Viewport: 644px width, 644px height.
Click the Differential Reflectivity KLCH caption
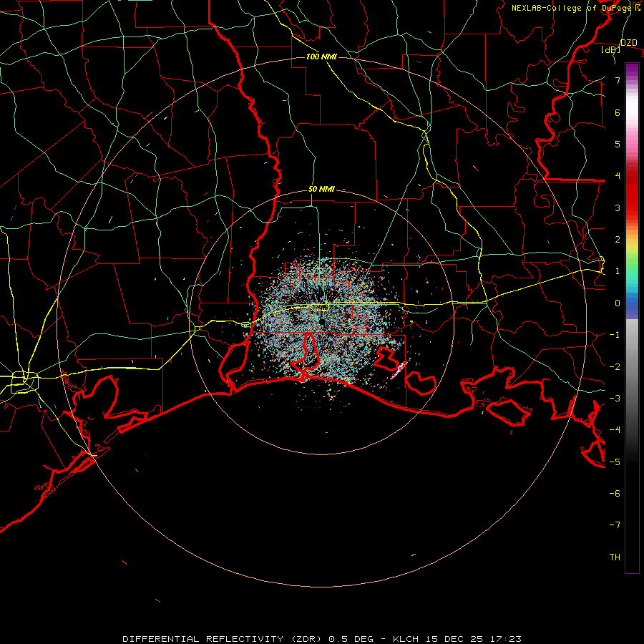(322, 639)
